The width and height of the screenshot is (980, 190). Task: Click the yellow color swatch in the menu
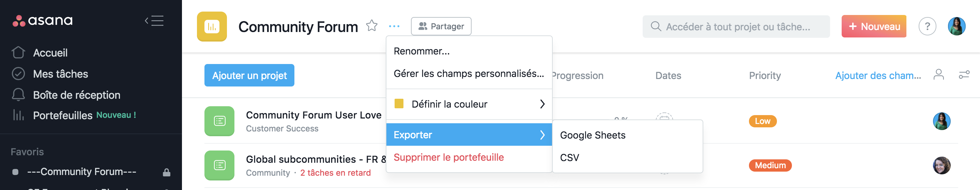point(399,104)
